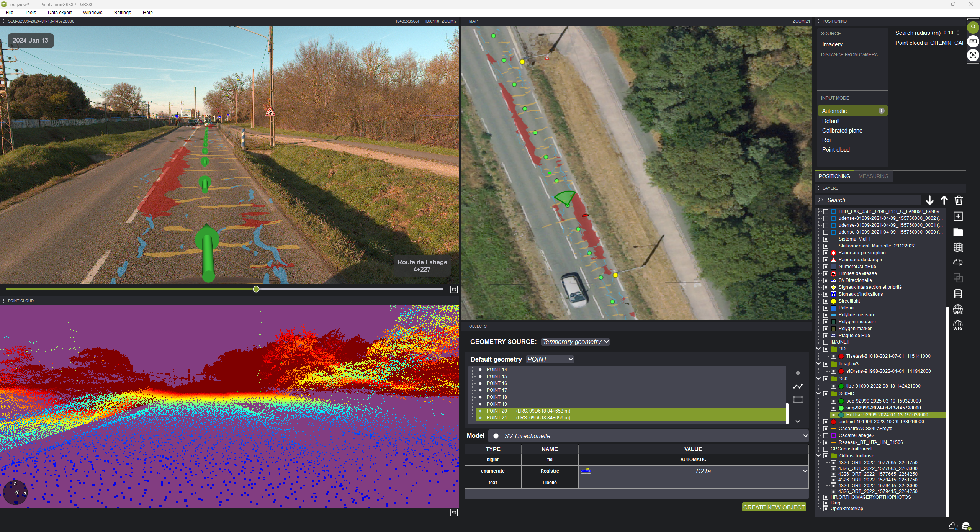Switch to the MEASURING tab
Screen dimensions: 980x532
(873, 176)
